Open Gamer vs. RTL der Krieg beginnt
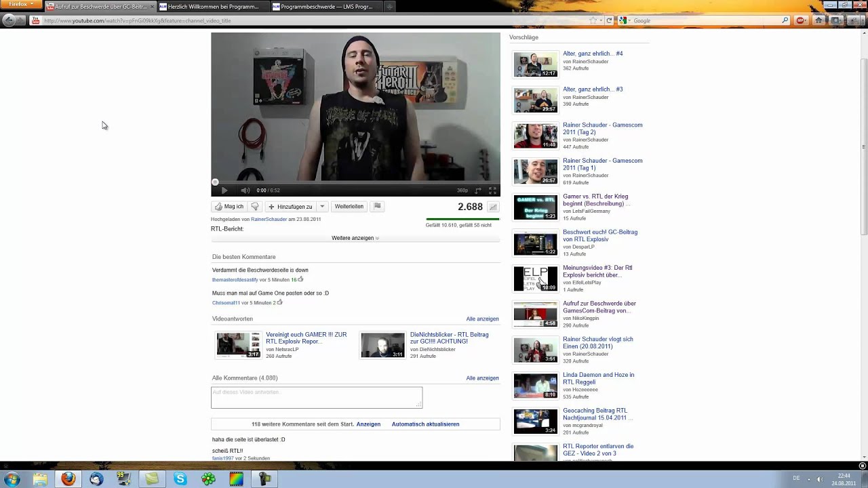868x488 pixels. click(x=596, y=200)
